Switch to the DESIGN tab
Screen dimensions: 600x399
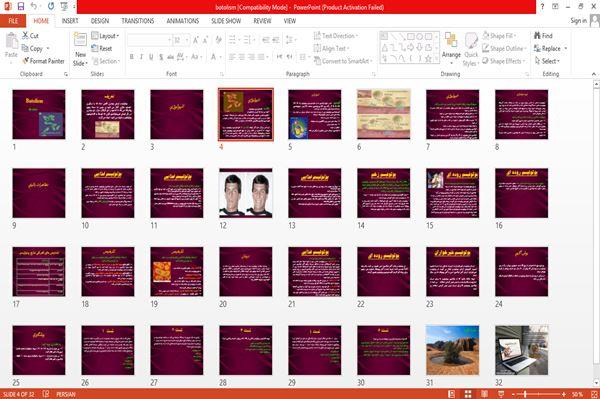tap(100, 21)
